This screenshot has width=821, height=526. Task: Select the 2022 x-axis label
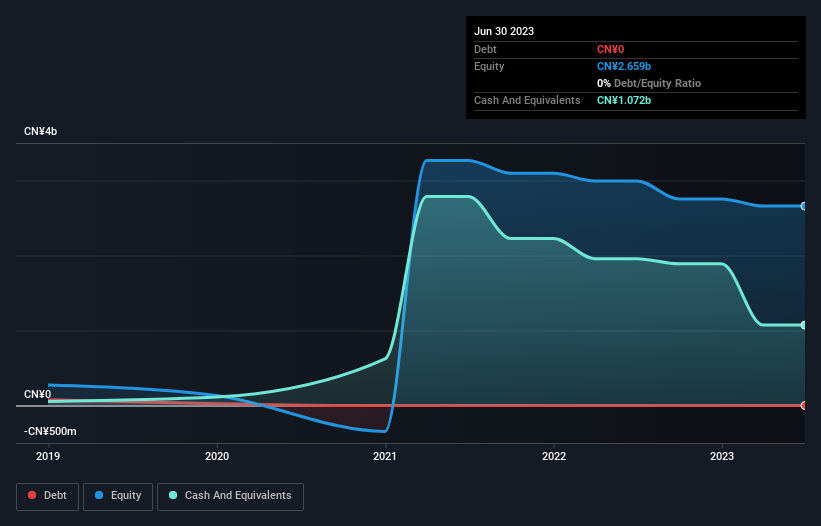coord(554,456)
